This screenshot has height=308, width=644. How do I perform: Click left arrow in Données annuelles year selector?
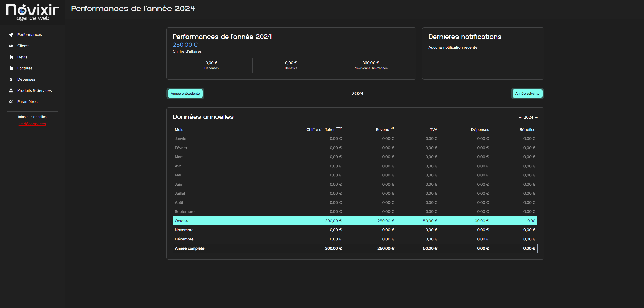520,117
